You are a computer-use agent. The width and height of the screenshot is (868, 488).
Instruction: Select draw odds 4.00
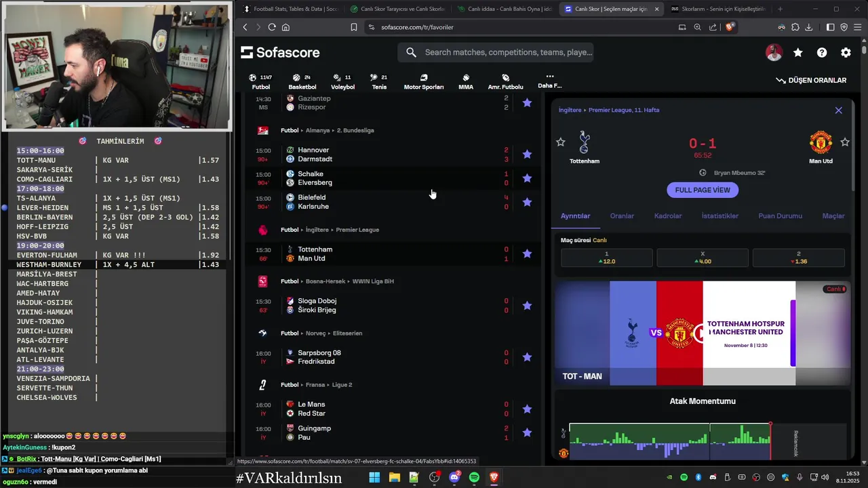pyautogui.click(x=703, y=258)
